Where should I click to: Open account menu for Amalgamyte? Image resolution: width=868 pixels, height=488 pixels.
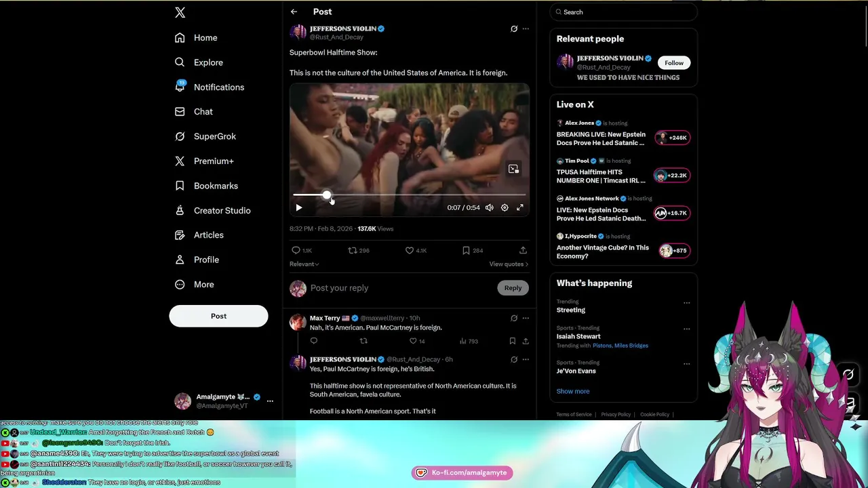[x=270, y=401]
